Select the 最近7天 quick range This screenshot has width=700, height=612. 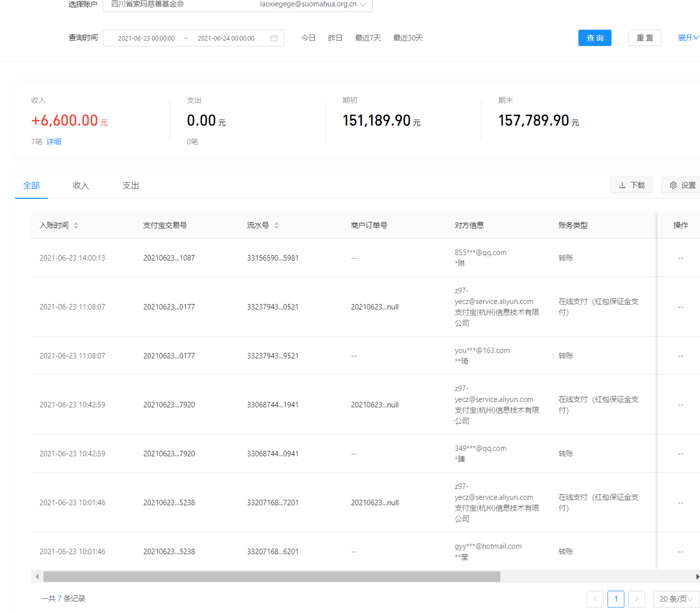tap(368, 38)
